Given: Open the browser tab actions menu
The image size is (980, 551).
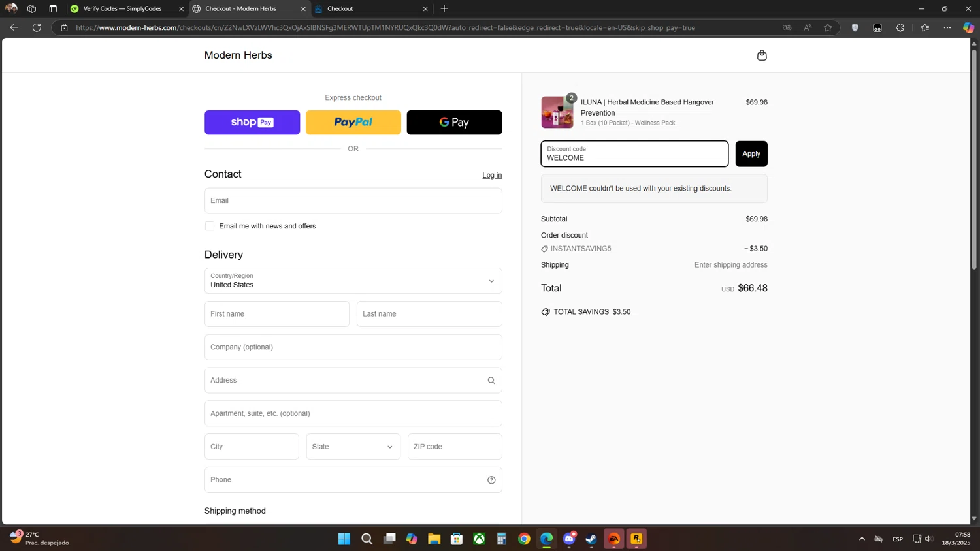Looking at the screenshot, I should click(x=53, y=8).
